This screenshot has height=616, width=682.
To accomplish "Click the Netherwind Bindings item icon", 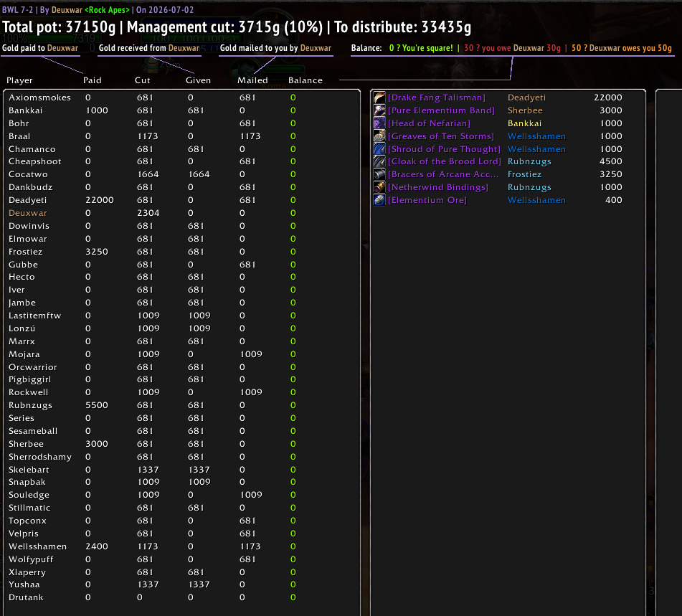I will click(x=379, y=187).
